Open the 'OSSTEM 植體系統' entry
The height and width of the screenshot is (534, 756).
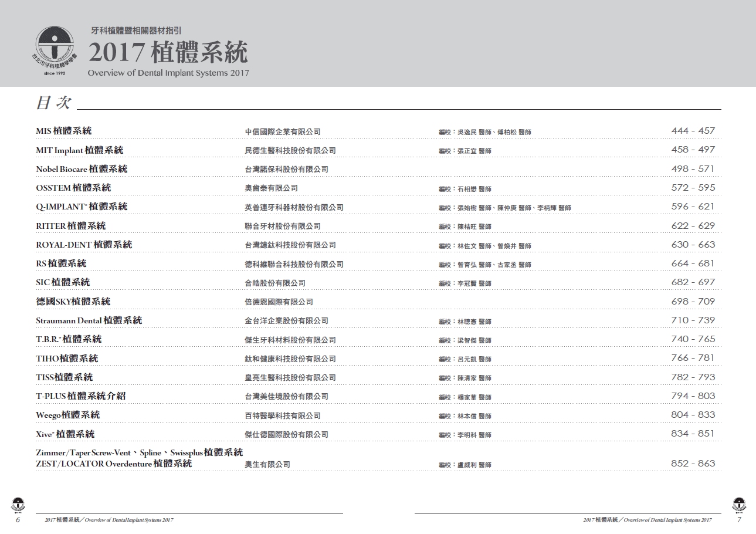pyautogui.click(x=73, y=188)
